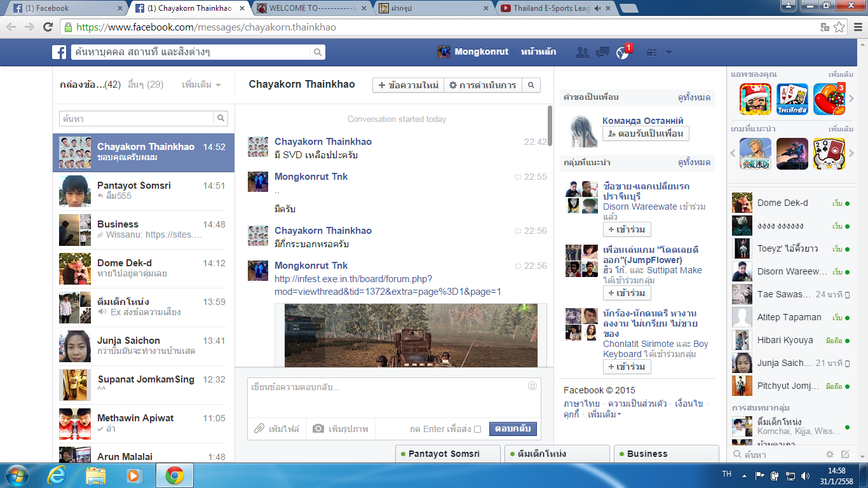Show previous games with left arrow in เกมที่แนะนำ
Image resolution: width=868 pixels, height=488 pixels.
731,154
